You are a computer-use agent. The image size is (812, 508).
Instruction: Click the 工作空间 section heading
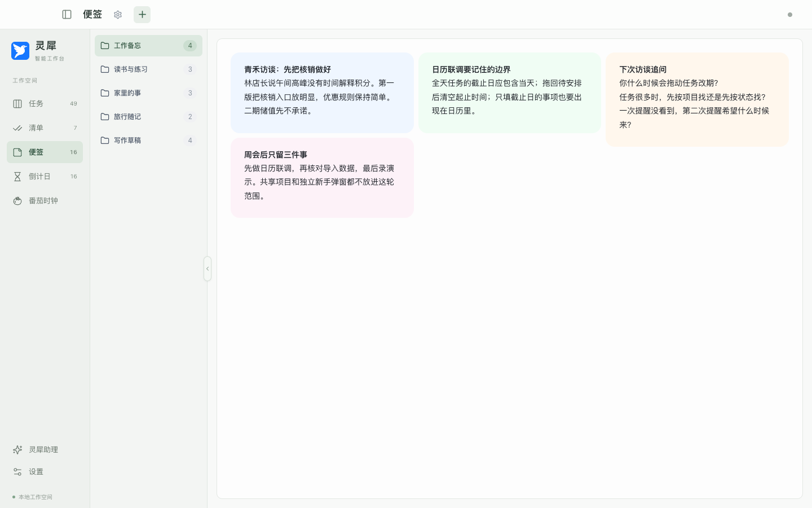point(25,81)
